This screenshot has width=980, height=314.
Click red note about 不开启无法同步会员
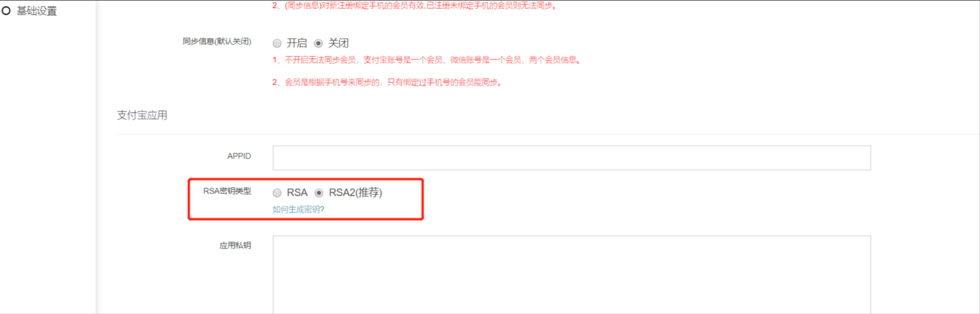427,60
